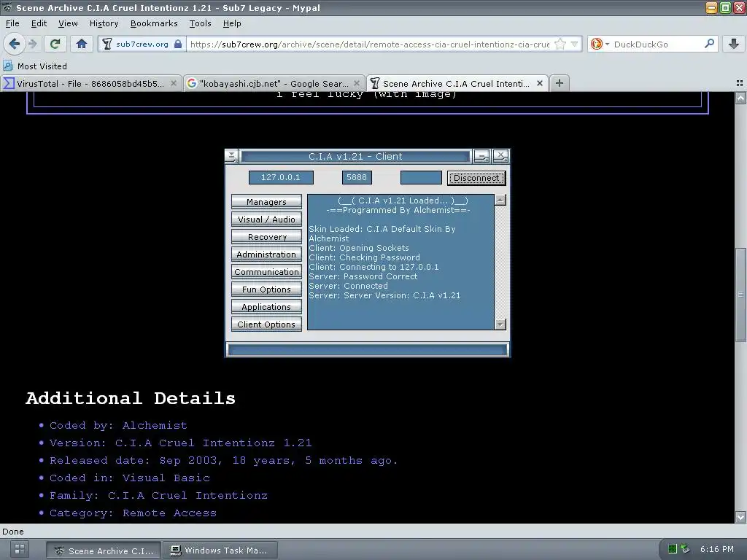Click the Client Options button
The image size is (747, 560).
[x=266, y=324]
